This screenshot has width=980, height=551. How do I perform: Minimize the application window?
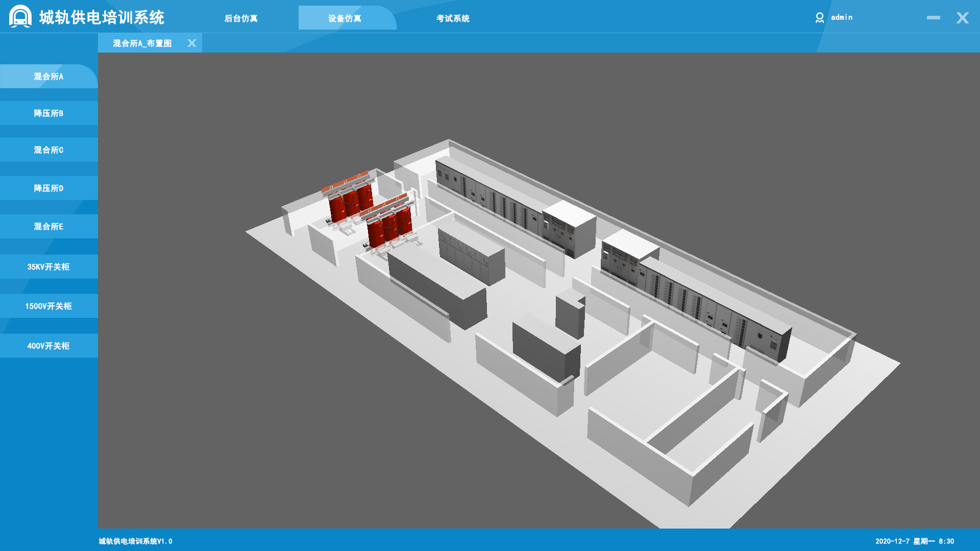[933, 18]
